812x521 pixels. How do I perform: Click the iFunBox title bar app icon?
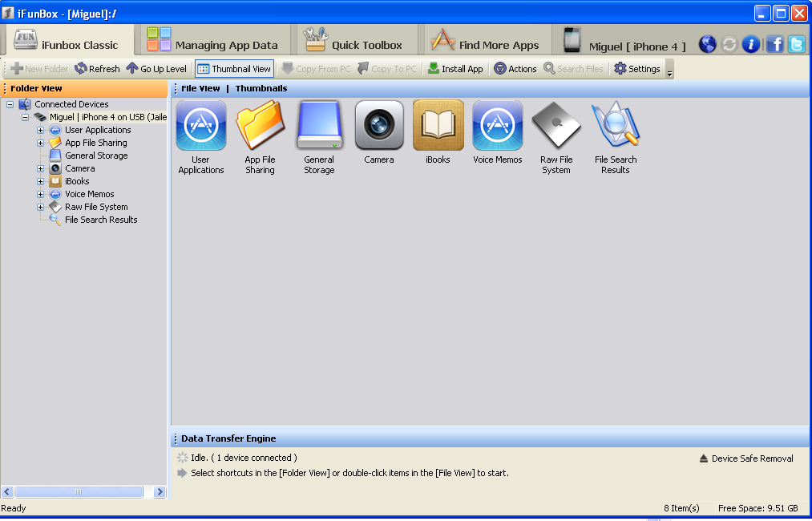[8, 13]
